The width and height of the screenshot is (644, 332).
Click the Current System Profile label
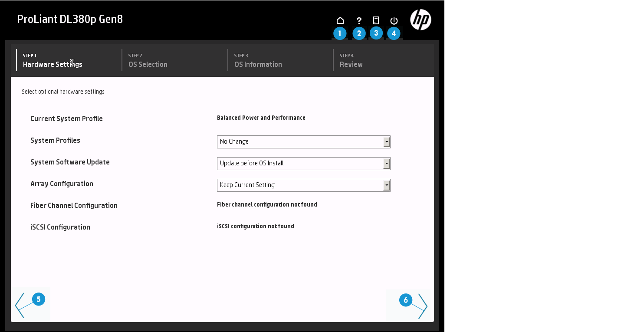(66, 118)
